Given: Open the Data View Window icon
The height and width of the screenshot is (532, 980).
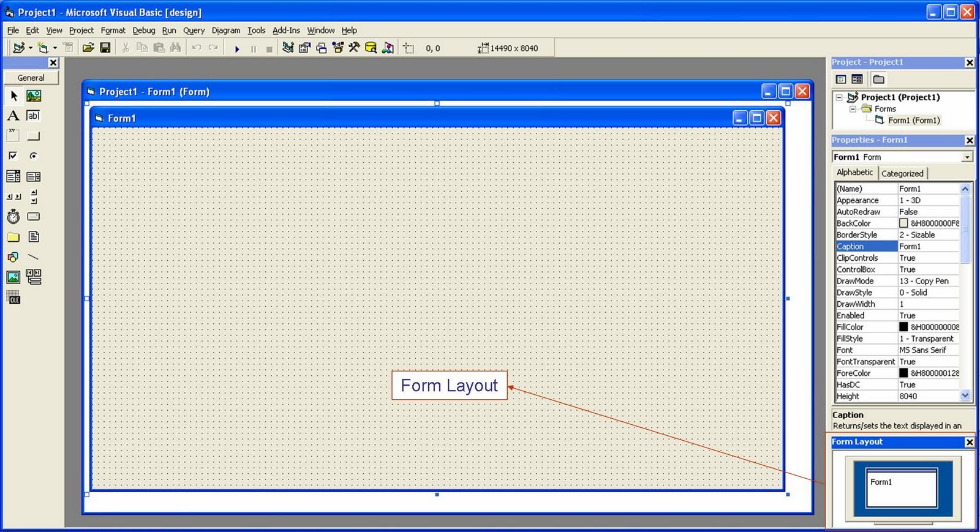Looking at the screenshot, I should (371, 48).
